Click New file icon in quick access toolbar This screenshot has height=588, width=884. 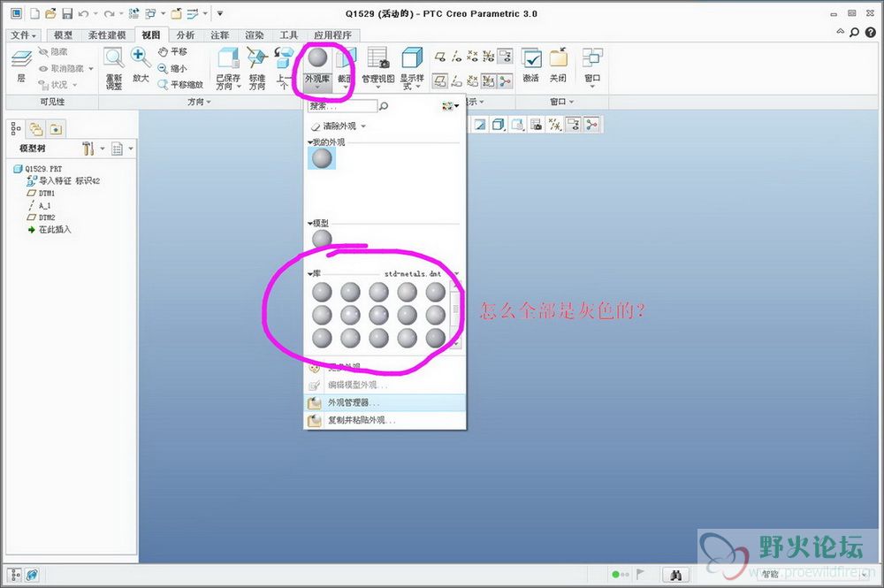pos(34,13)
